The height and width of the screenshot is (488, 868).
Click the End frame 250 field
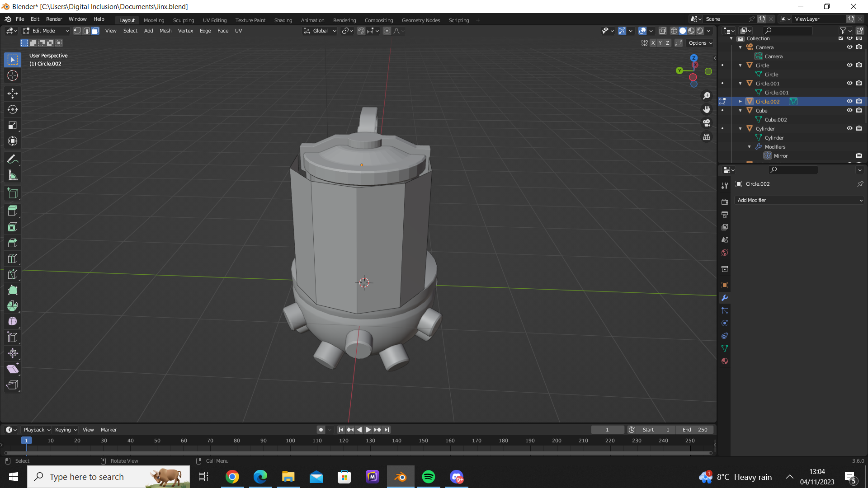point(695,430)
